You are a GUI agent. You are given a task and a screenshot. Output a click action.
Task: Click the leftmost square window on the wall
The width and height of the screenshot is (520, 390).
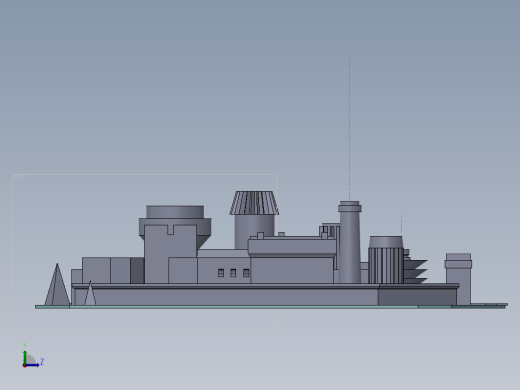click(x=221, y=273)
